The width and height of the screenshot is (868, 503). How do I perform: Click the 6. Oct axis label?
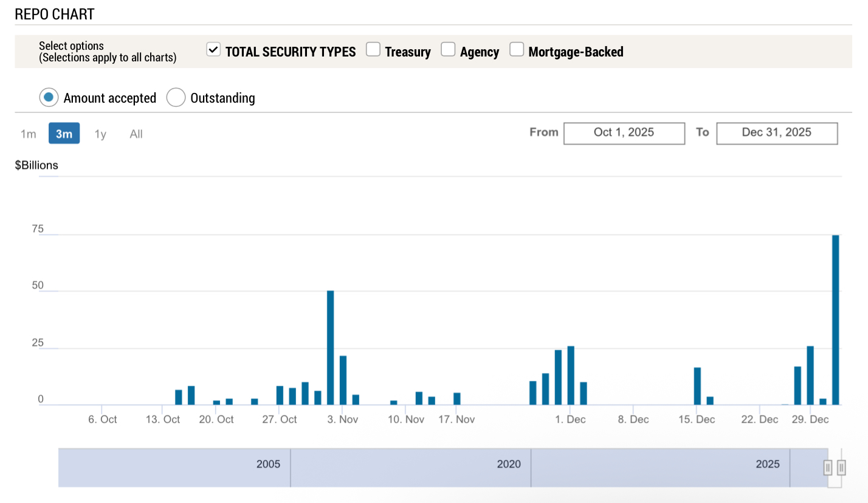(102, 420)
